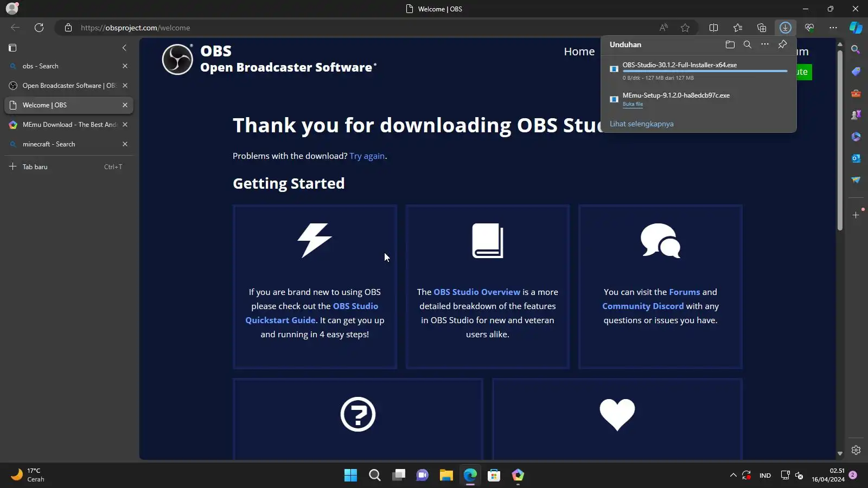Collapse the vertical tabs pane
Image resolution: width=868 pixels, height=488 pixels.
coord(124,48)
